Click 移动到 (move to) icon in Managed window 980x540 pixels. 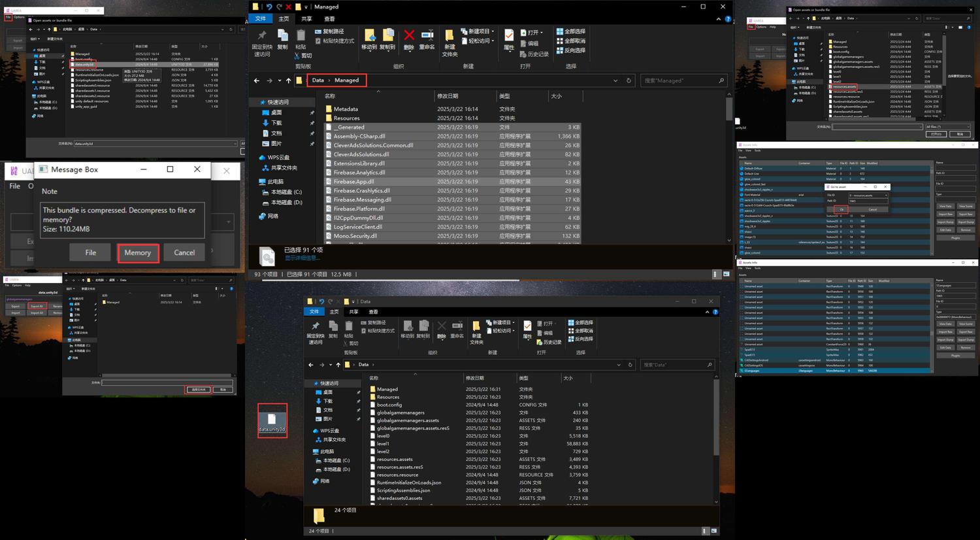point(369,39)
